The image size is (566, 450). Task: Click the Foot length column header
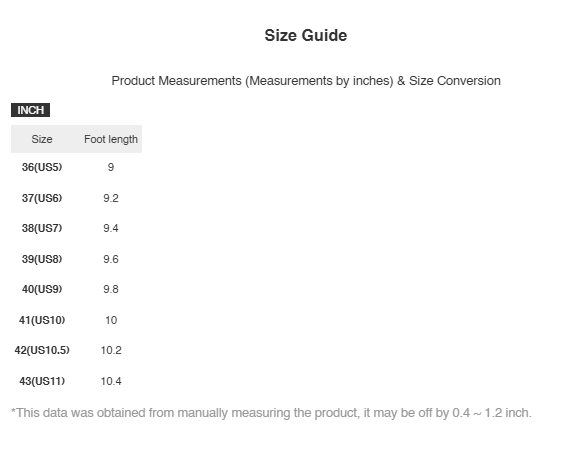pyautogui.click(x=111, y=139)
